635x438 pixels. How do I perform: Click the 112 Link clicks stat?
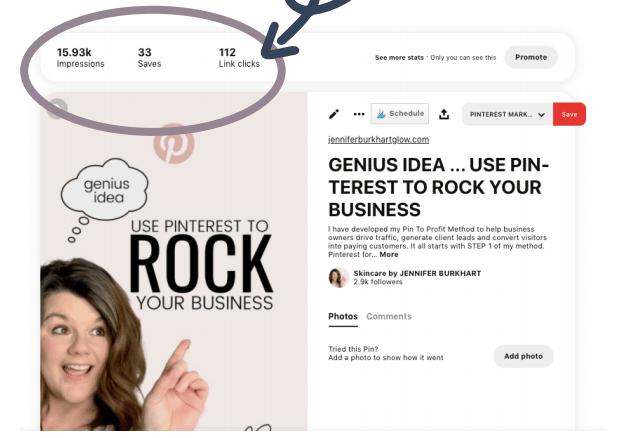click(x=239, y=57)
